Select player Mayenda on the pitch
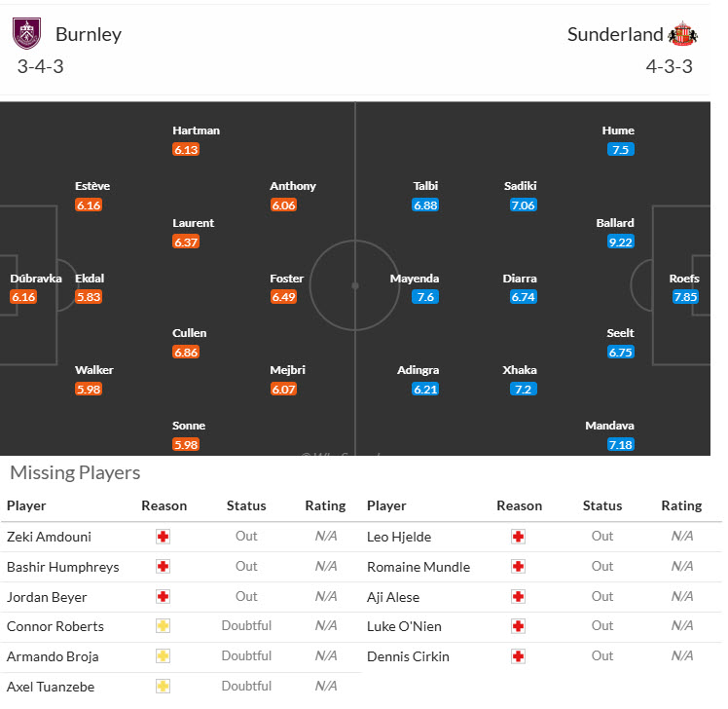The width and height of the screenshot is (728, 709). click(x=415, y=279)
